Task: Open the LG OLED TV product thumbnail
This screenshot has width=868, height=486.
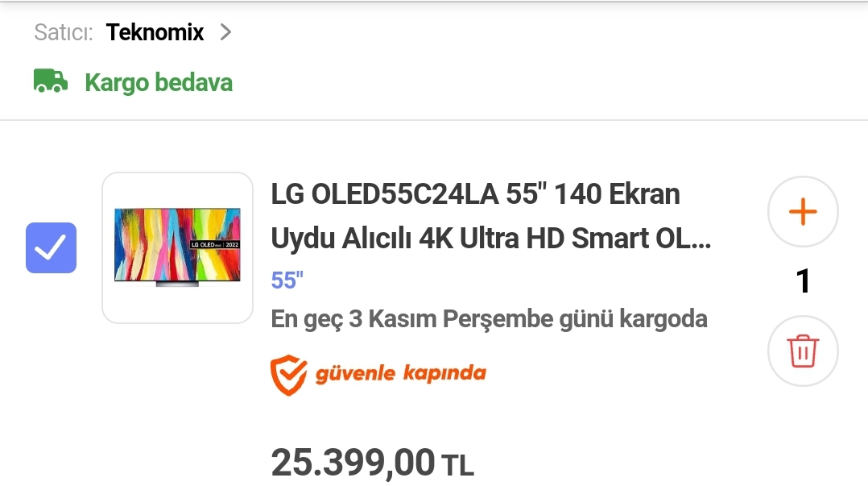Action: (x=177, y=247)
